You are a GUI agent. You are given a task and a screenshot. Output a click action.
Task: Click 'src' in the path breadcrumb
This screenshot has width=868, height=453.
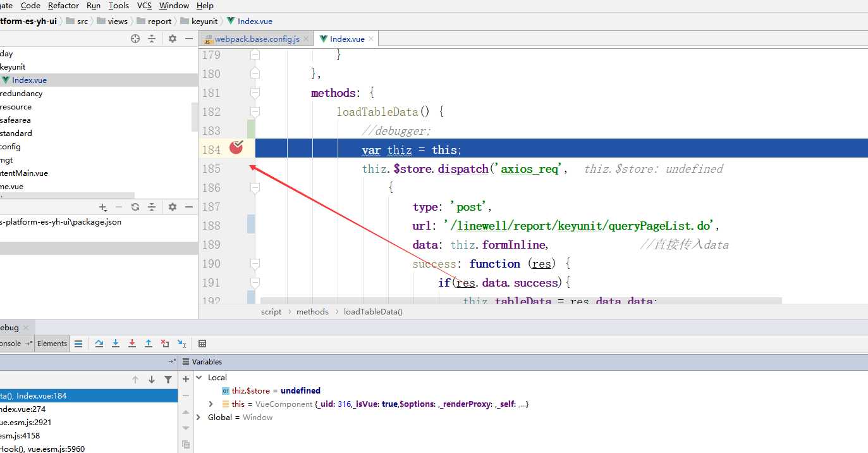click(83, 21)
